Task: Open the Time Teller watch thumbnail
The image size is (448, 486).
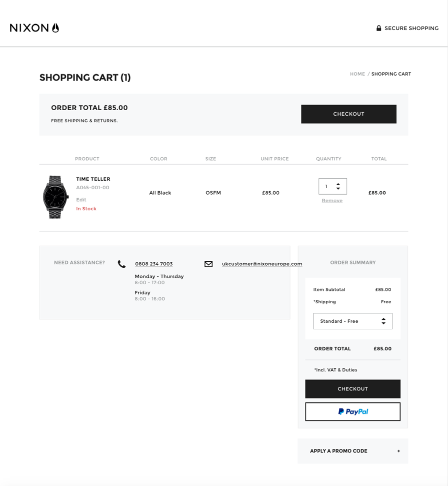Action: (x=55, y=197)
